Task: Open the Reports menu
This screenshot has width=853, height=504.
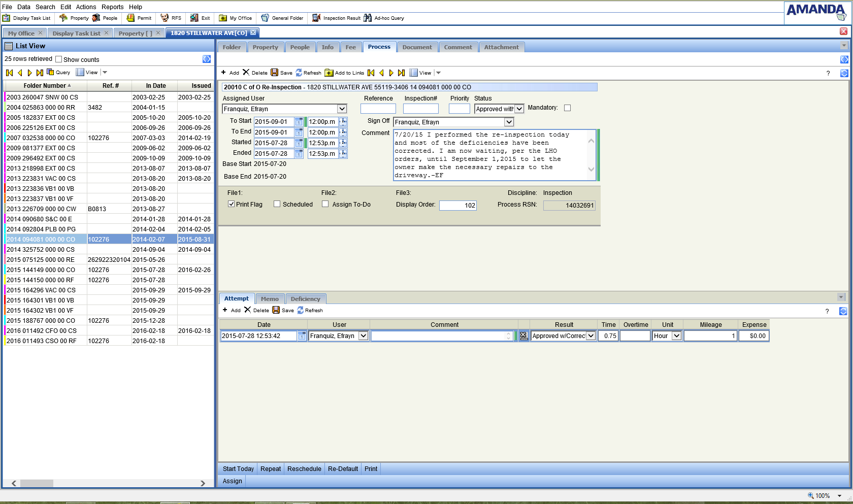Action: tap(112, 7)
